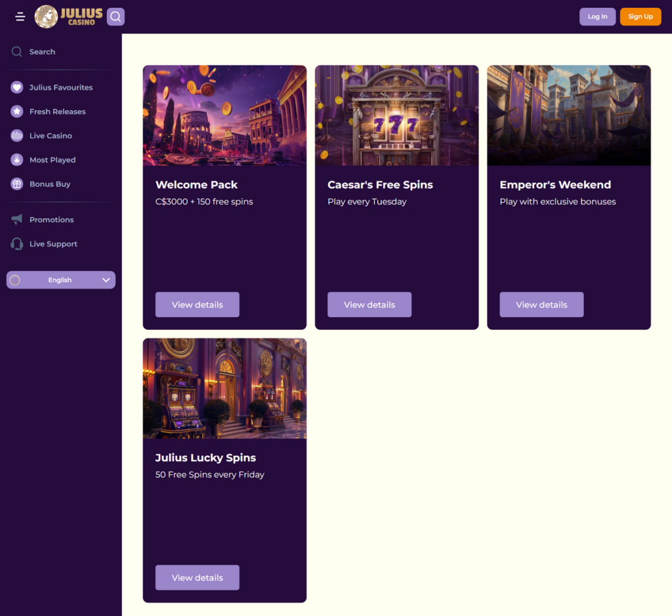
Task: Click the purple search icon button in header
Action: (115, 16)
